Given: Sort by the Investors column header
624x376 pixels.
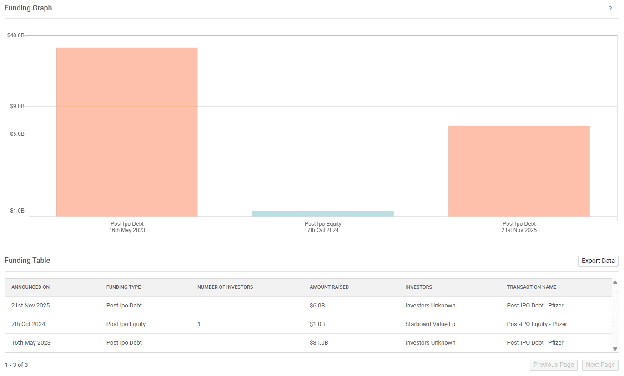Looking at the screenshot, I should pyautogui.click(x=419, y=287).
